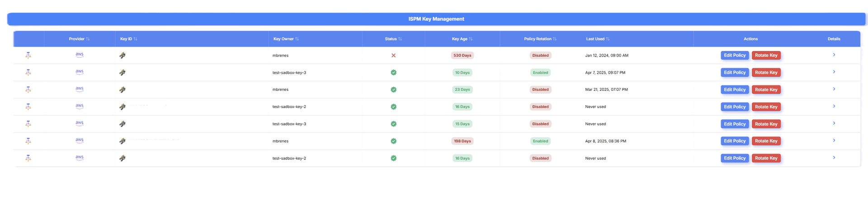Viewport: 868px width, 216px height.
Task: Click the green check status for 10 Days key
Action: click(393, 72)
